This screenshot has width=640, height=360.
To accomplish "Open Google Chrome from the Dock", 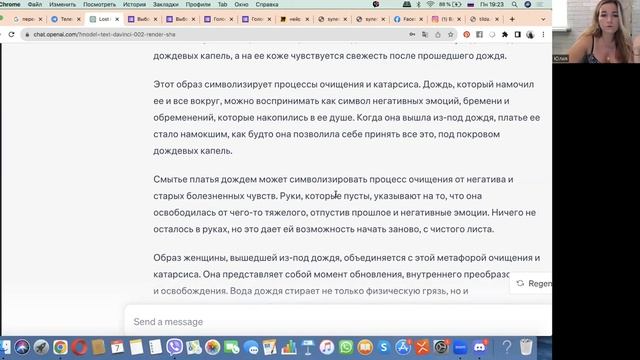I will pyautogui.click(x=60, y=347).
